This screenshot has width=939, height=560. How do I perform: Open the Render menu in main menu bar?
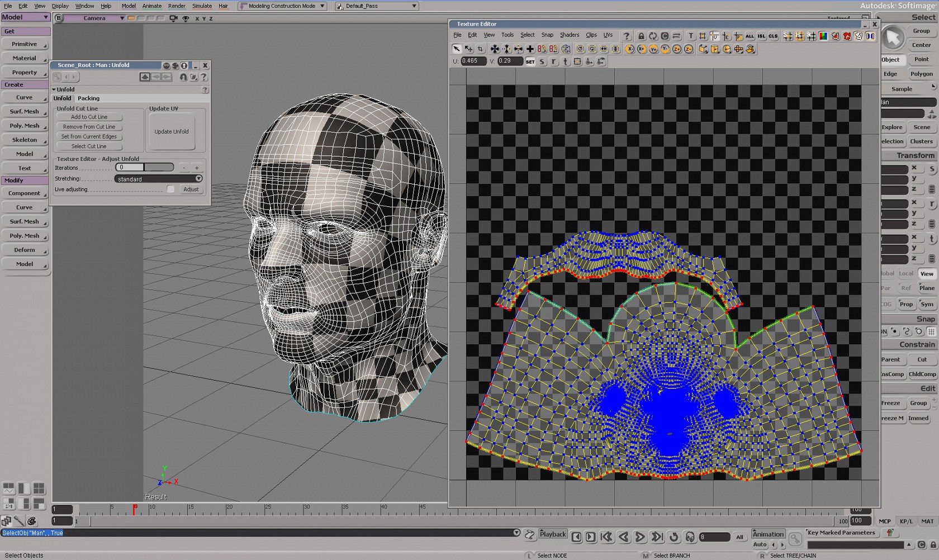[177, 6]
